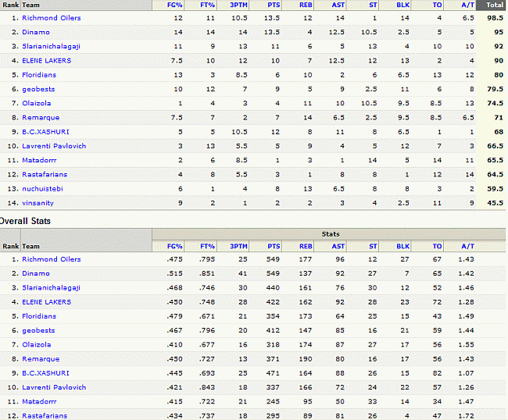The width and height of the screenshot is (508, 420).
Task: Open the nuchuistebi team link
Action: (42, 189)
